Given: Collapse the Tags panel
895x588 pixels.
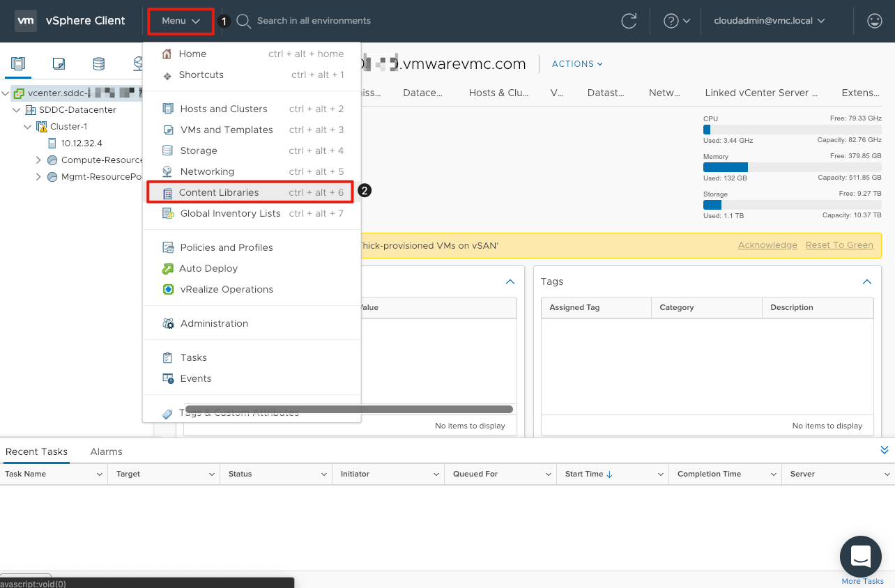Looking at the screenshot, I should pyautogui.click(x=867, y=282).
